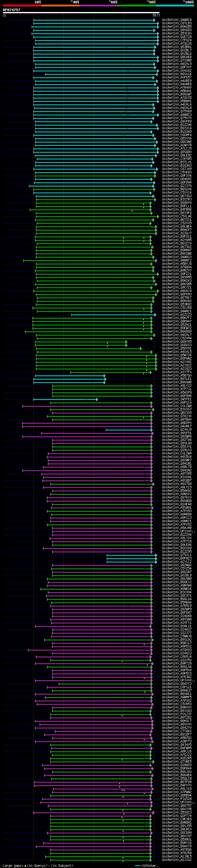Select hit label UniRef100_C5YZ54
Screen dimensions: 197x868
click(x=177, y=568)
